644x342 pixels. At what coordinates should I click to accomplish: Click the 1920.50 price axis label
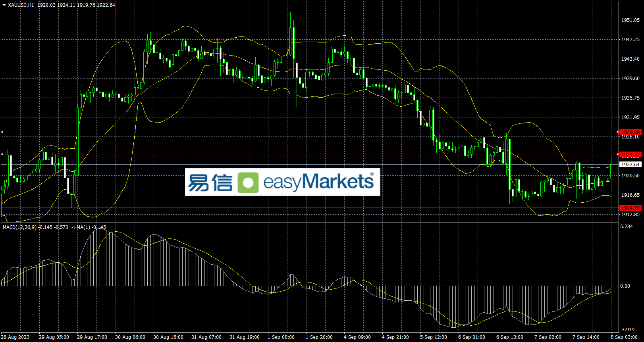click(x=631, y=176)
